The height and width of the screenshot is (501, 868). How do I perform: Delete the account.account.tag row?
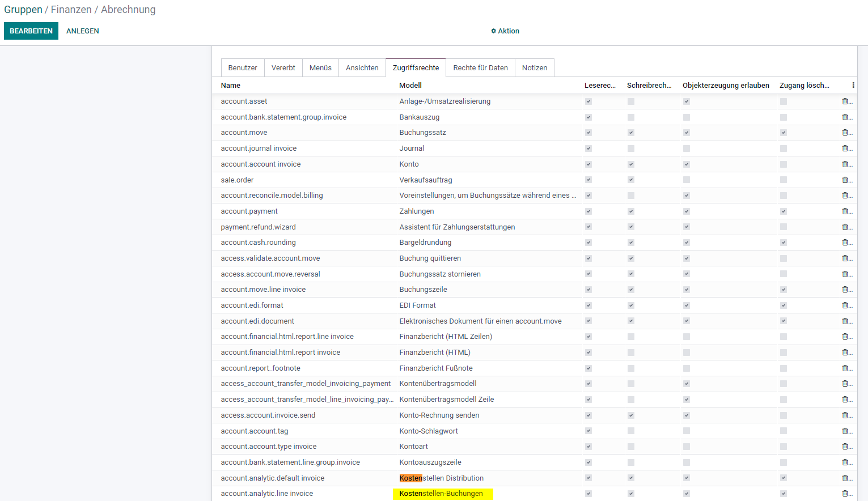(x=845, y=431)
